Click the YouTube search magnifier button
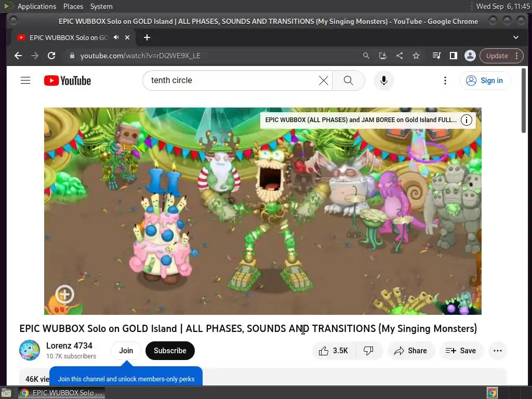The height and width of the screenshot is (399, 532). 349,81
